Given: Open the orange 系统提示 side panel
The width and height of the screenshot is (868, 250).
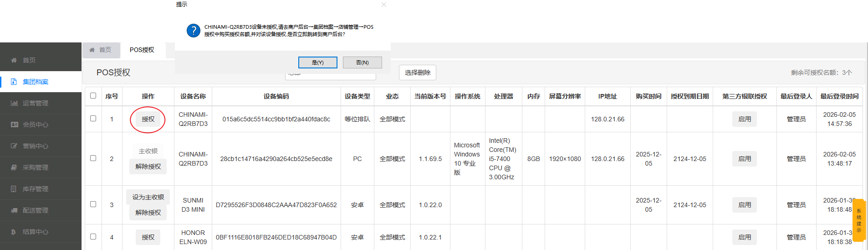Looking at the screenshot, I should tap(858, 220).
